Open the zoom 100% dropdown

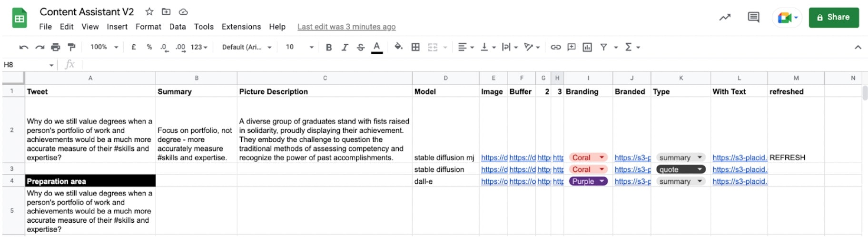point(104,47)
